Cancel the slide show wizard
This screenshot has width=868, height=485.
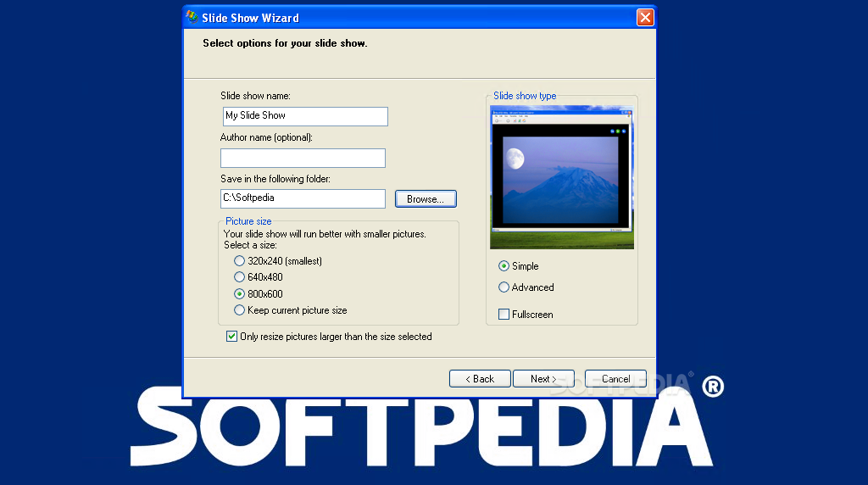coord(615,379)
